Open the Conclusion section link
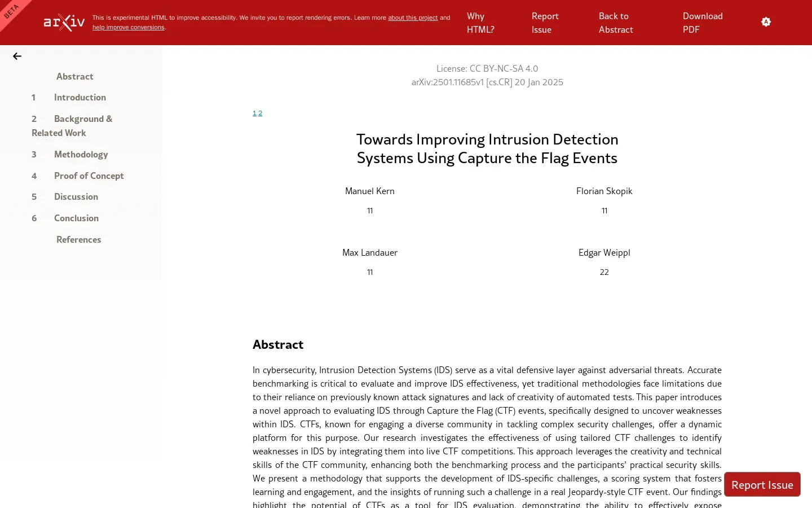The height and width of the screenshot is (508, 812). 76,218
